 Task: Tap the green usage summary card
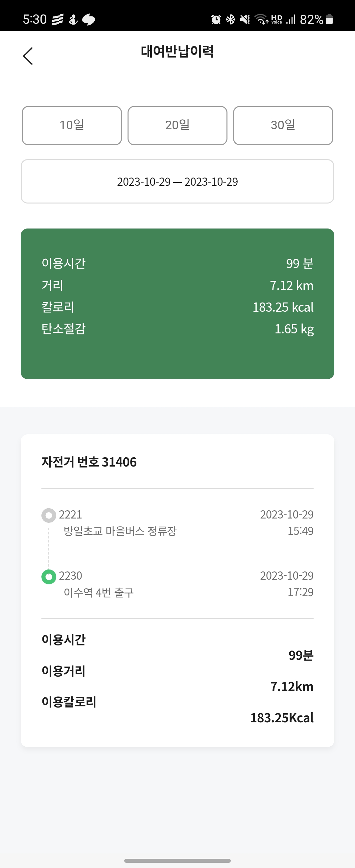tap(177, 303)
